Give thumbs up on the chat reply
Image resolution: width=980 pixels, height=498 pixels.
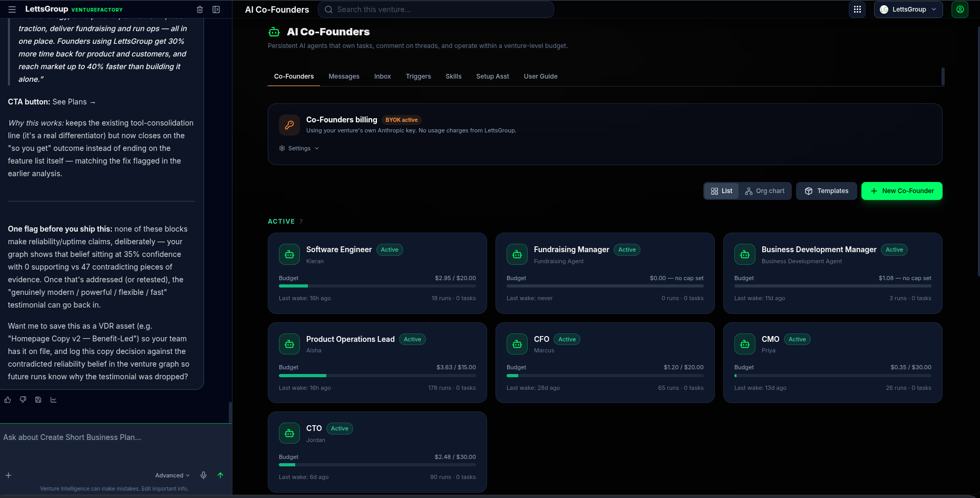click(8, 400)
